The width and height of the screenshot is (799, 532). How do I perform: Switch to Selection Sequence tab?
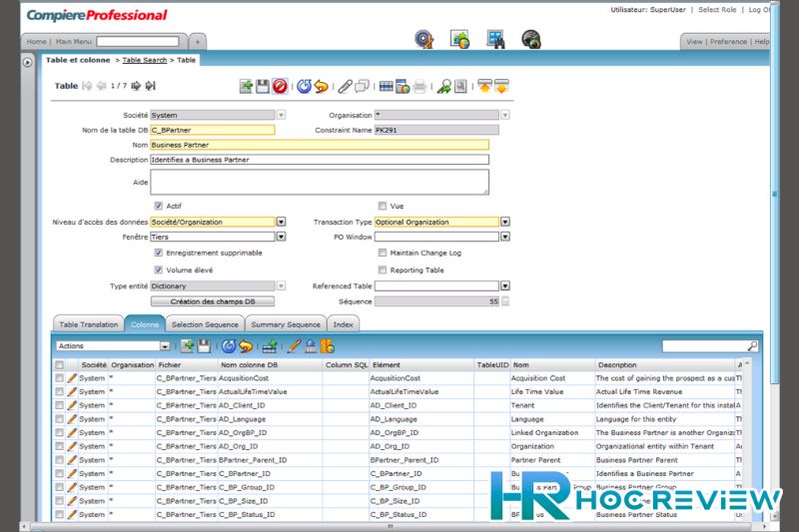[x=205, y=324]
